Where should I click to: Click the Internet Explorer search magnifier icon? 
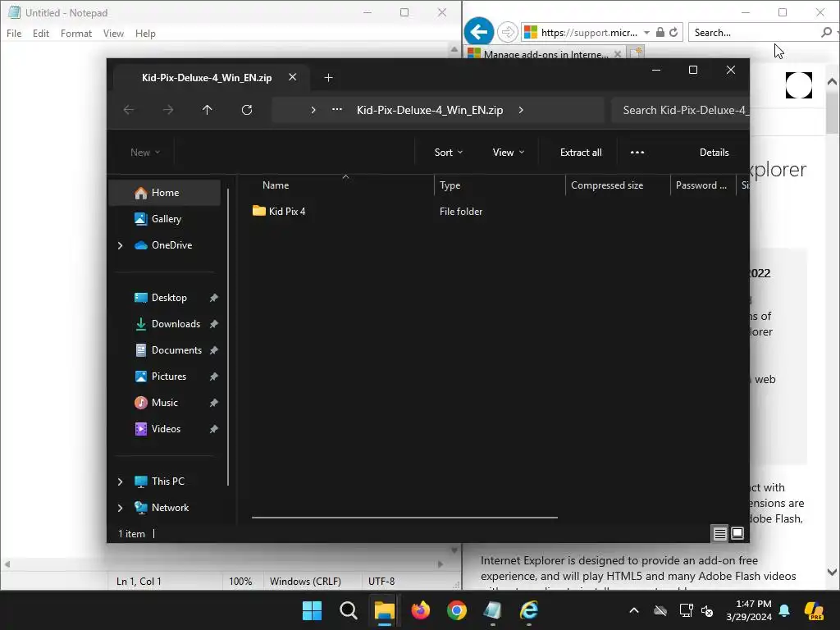coord(827,33)
